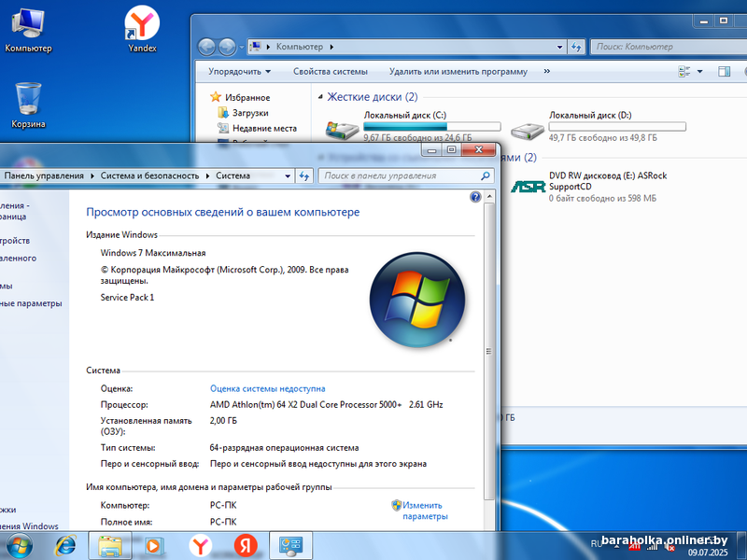The image size is (747, 560).
Task: Click the Windows logo in System window
Action: (417, 300)
